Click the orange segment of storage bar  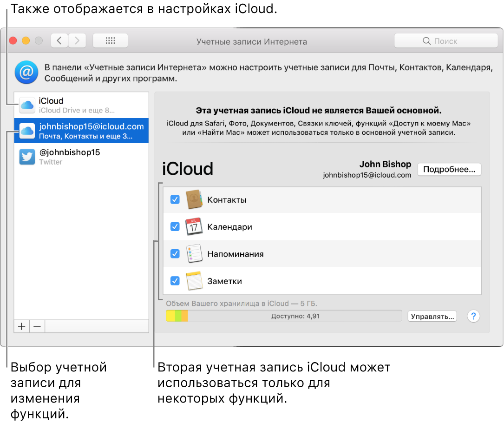[184, 316]
